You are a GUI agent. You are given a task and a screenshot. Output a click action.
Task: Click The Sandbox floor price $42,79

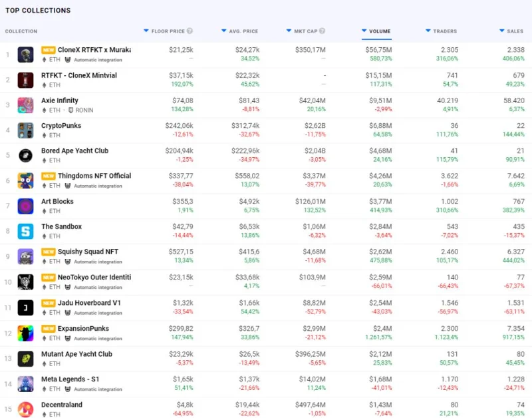tap(182, 226)
